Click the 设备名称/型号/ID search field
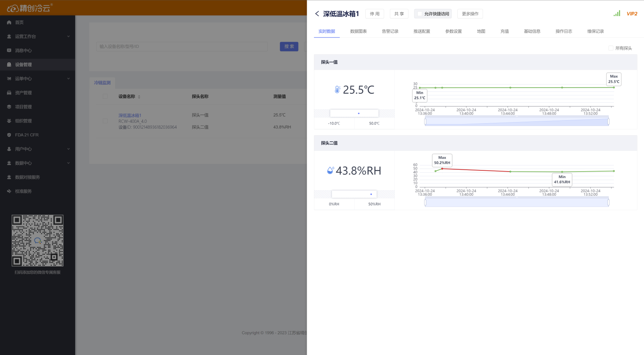 (x=182, y=46)
